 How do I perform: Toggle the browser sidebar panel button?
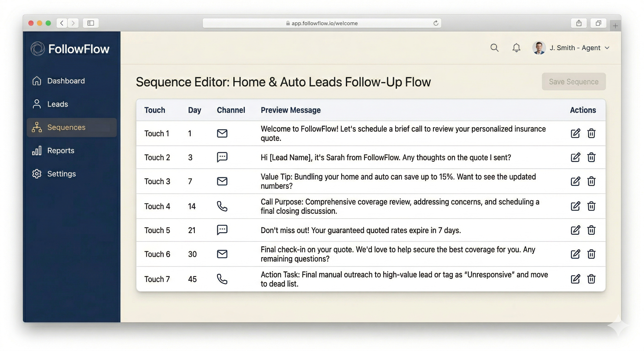[x=91, y=23]
